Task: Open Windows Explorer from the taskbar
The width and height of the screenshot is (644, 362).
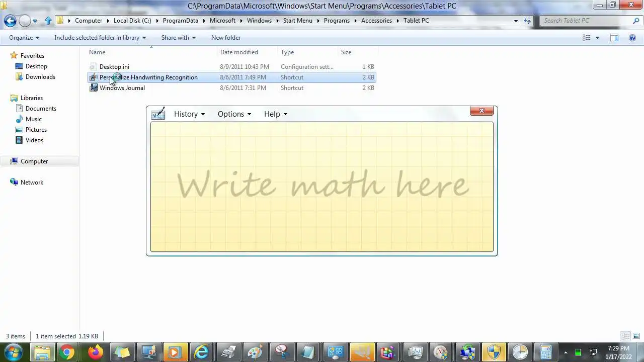Action: (43, 352)
